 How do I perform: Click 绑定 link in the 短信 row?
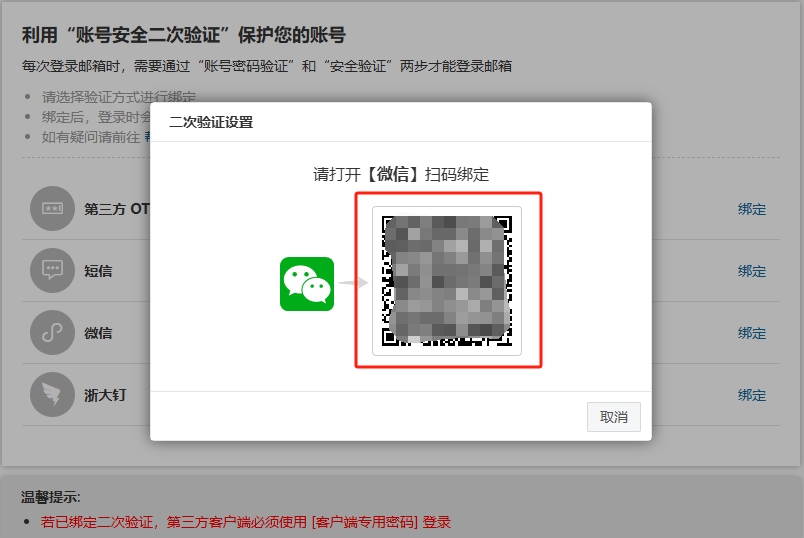click(x=751, y=271)
